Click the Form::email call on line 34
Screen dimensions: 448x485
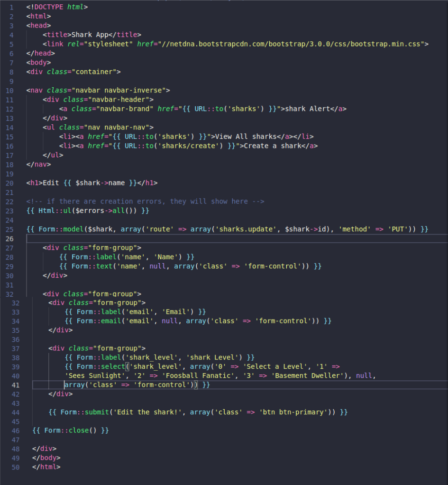[x=198, y=321]
